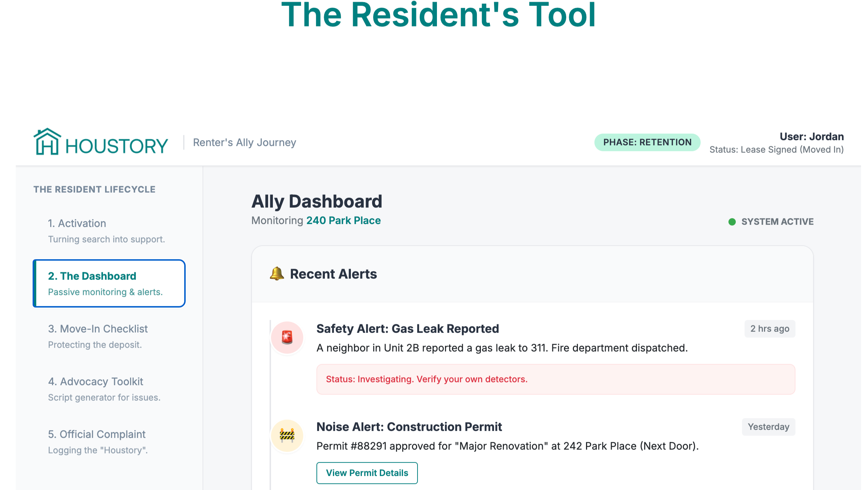Click the red siren safety alert icon
868x490 pixels.
[287, 337]
